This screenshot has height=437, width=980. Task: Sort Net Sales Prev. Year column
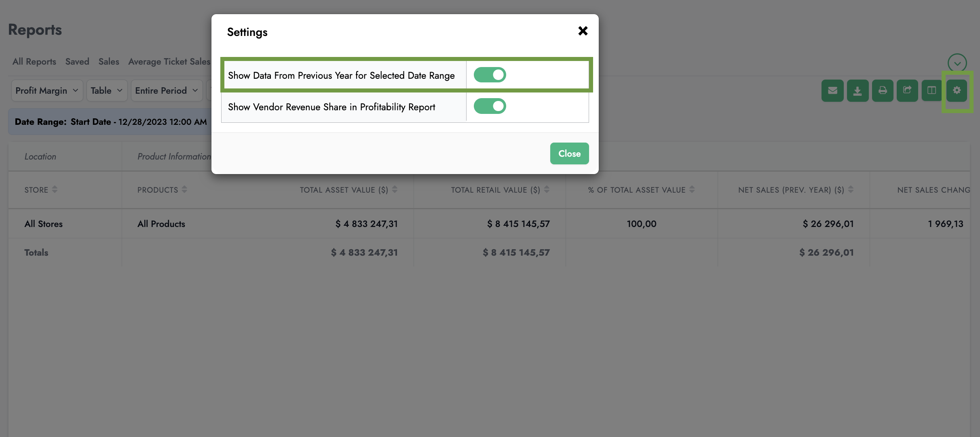point(851,189)
